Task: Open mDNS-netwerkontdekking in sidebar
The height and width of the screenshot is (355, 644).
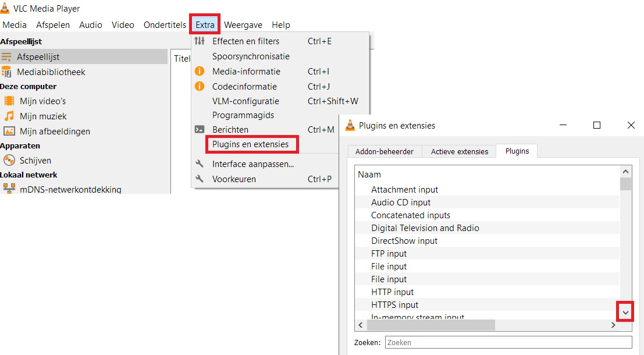Action: [69, 189]
